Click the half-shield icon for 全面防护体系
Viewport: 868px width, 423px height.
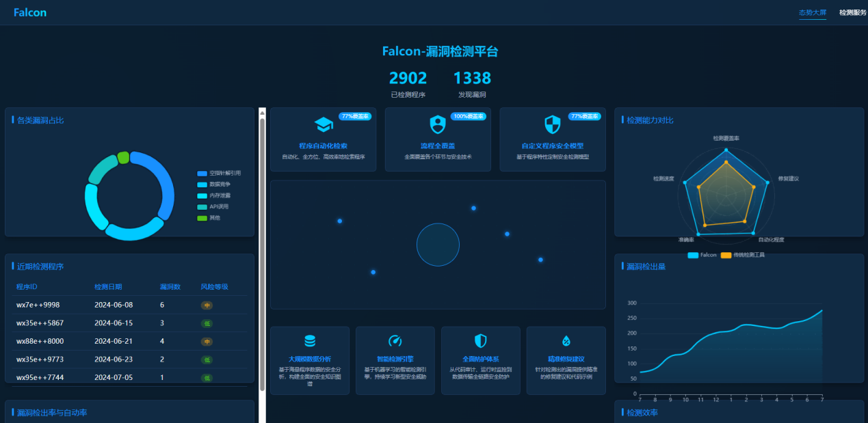480,341
